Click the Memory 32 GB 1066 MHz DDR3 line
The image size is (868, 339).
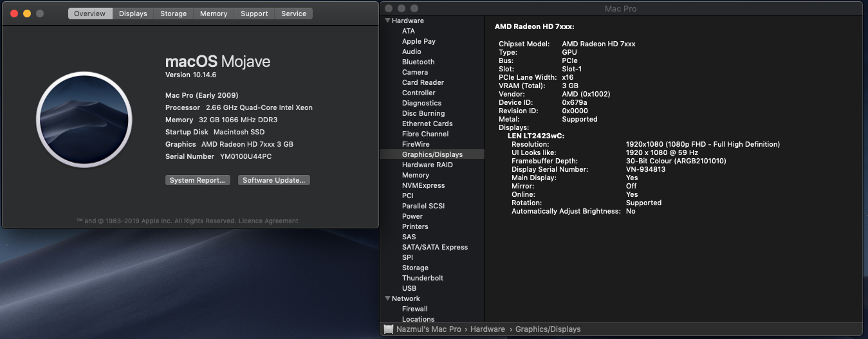(221, 120)
